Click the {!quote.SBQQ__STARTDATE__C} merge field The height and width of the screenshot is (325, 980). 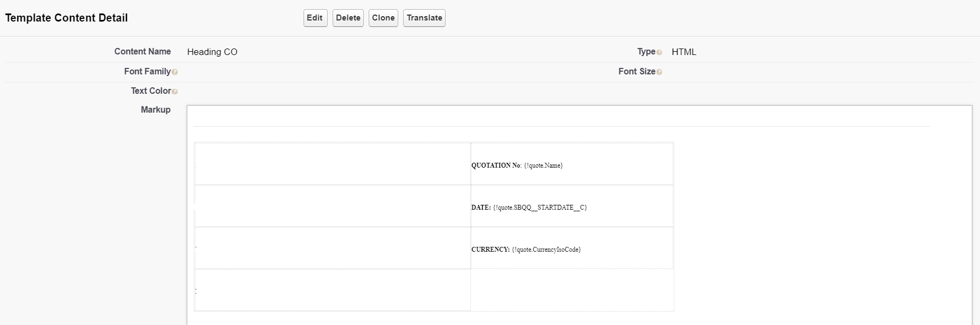[x=540, y=208]
